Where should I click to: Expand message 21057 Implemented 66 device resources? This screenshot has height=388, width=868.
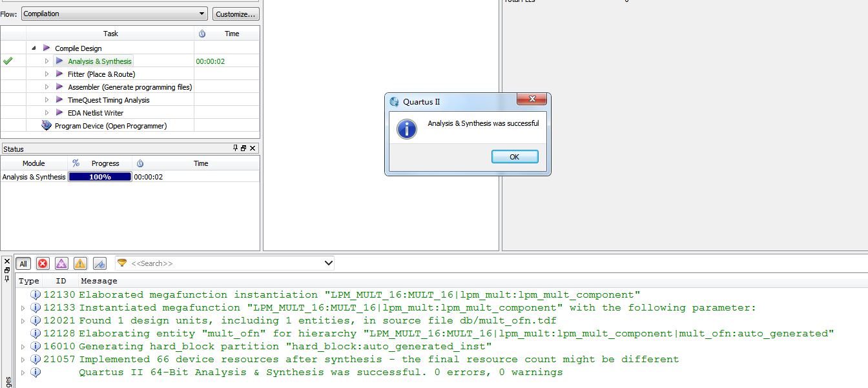tap(23, 360)
